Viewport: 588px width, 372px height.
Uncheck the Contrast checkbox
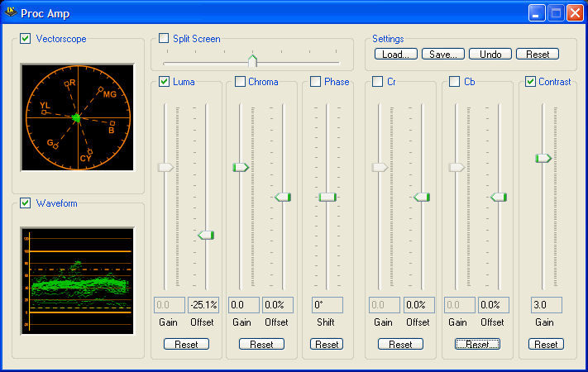[x=531, y=82]
